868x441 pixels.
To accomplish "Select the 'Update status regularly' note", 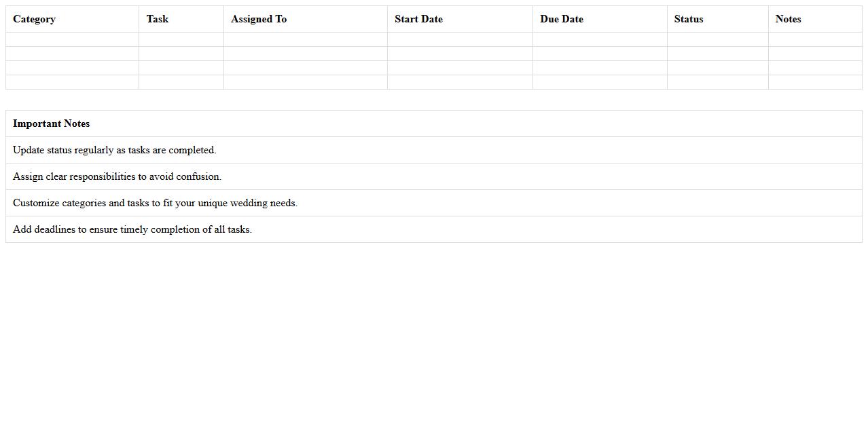I will pos(114,150).
